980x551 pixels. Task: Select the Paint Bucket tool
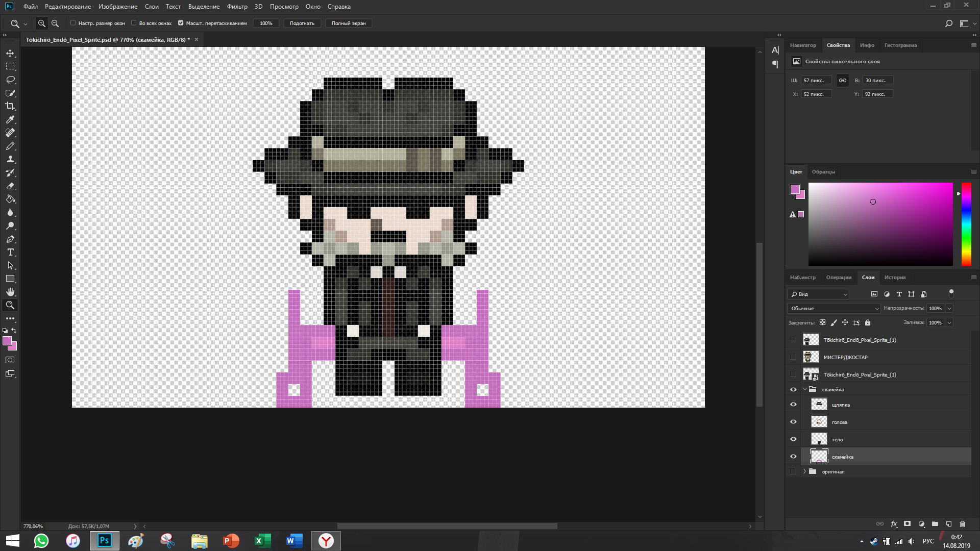10,199
